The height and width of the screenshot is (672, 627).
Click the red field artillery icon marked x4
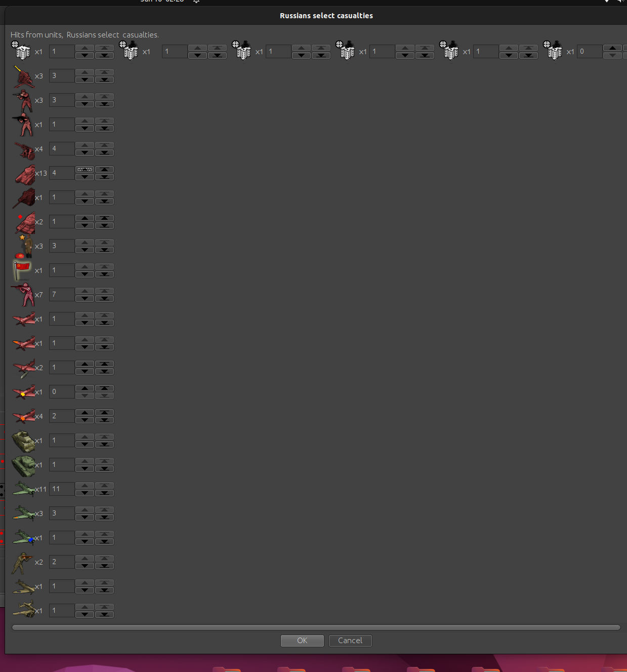tap(24, 150)
